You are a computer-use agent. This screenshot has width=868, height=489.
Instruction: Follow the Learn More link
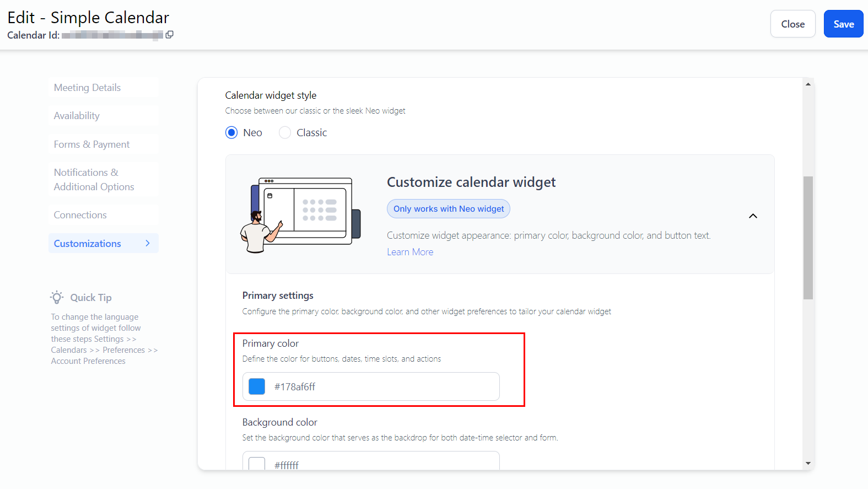click(x=410, y=252)
